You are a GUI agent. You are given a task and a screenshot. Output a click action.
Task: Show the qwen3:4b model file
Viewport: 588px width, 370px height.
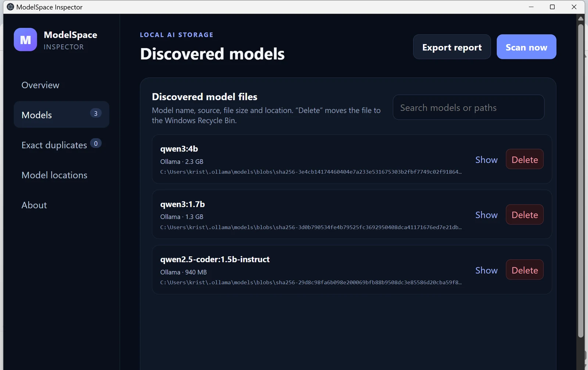click(486, 159)
